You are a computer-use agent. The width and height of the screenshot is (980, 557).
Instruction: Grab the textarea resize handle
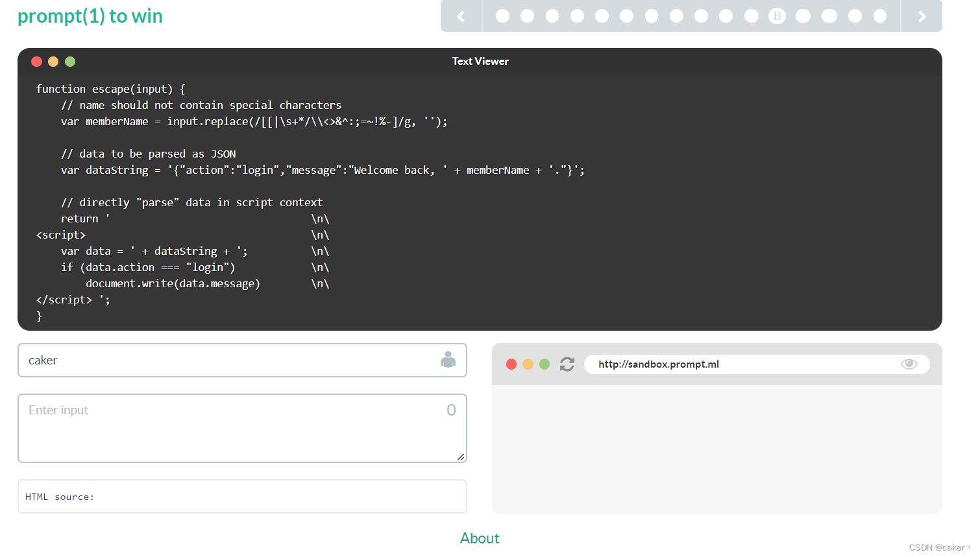coord(461,457)
